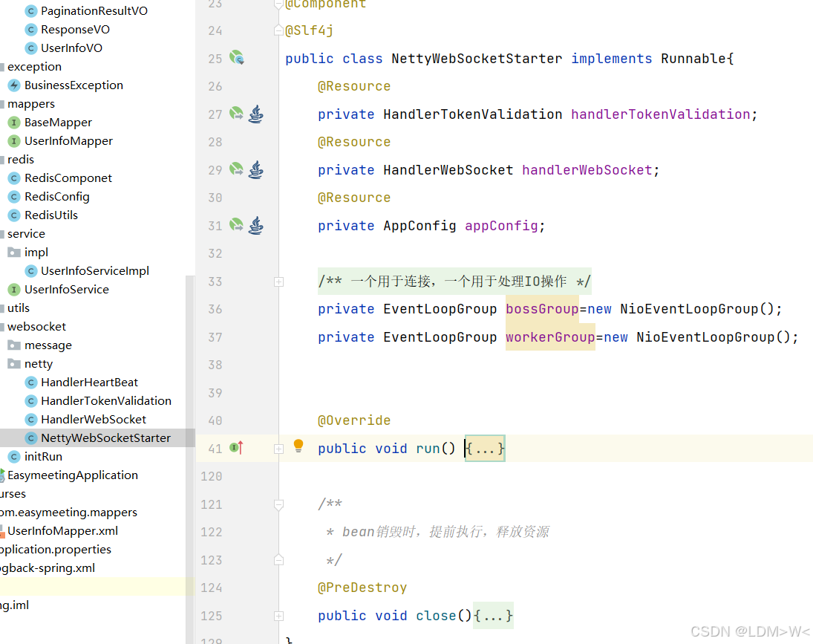Click the folder icon beside impl

coord(14,252)
